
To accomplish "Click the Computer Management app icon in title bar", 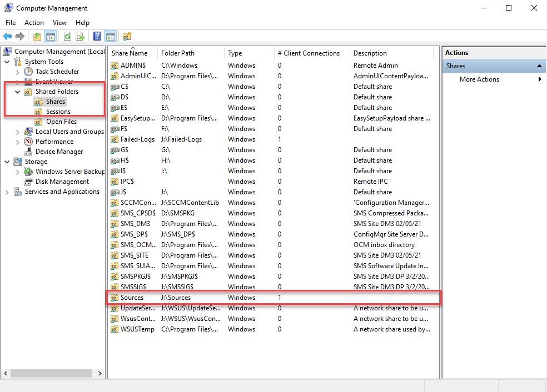I will (8, 8).
